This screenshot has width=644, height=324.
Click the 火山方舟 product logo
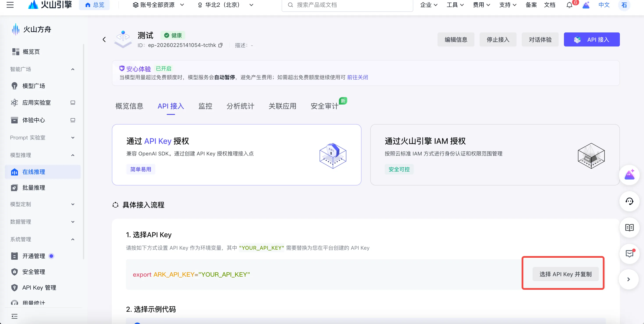(x=31, y=29)
